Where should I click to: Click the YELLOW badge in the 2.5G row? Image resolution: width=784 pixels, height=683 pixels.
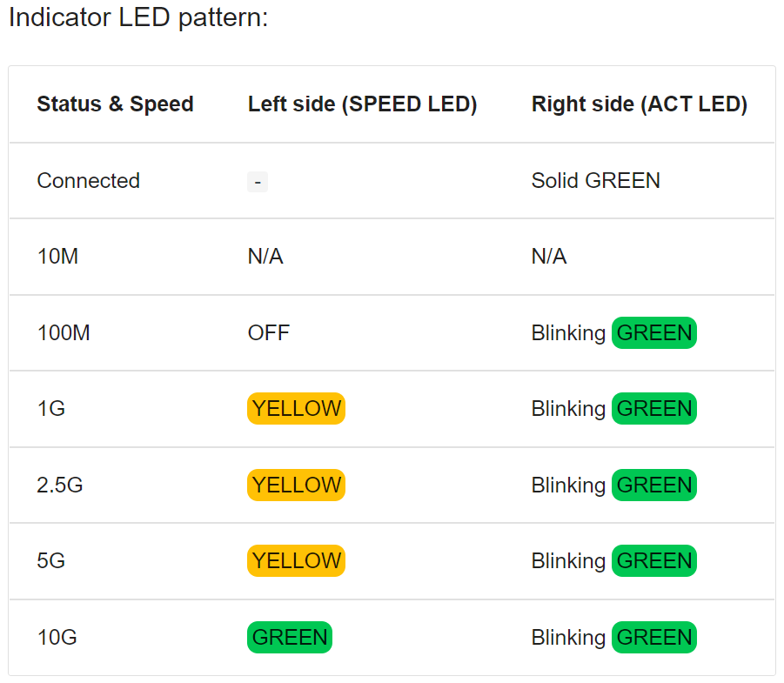pyautogui.click(x=296, y=485)
